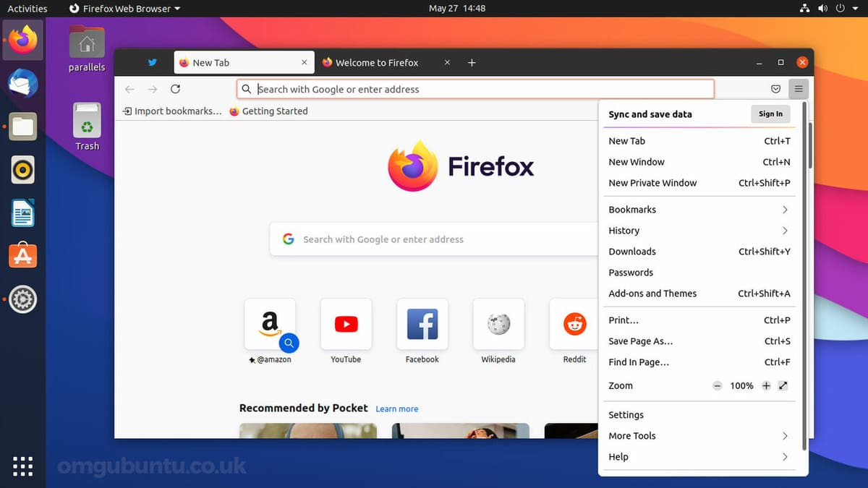Click the forward navigation arrow
This screenshot has height=488, width=868.
pos(153,89)
